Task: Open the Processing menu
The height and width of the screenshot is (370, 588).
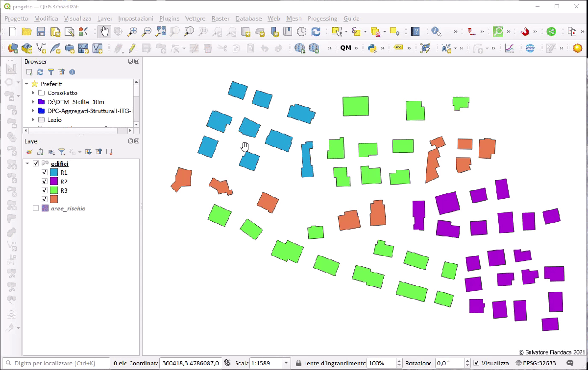Action: (x=322, y=19)
